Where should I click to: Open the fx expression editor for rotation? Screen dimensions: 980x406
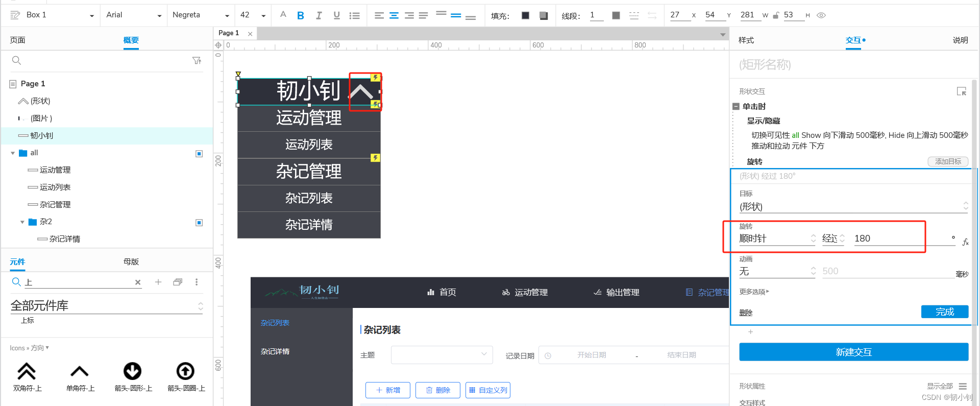point(965,242)
